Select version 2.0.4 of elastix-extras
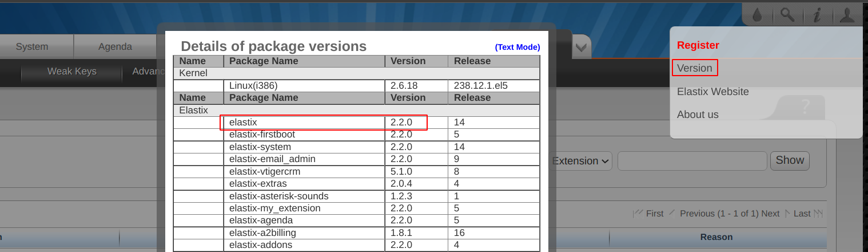The width and height of the screenshot is (868, 252). pos(401,184)
